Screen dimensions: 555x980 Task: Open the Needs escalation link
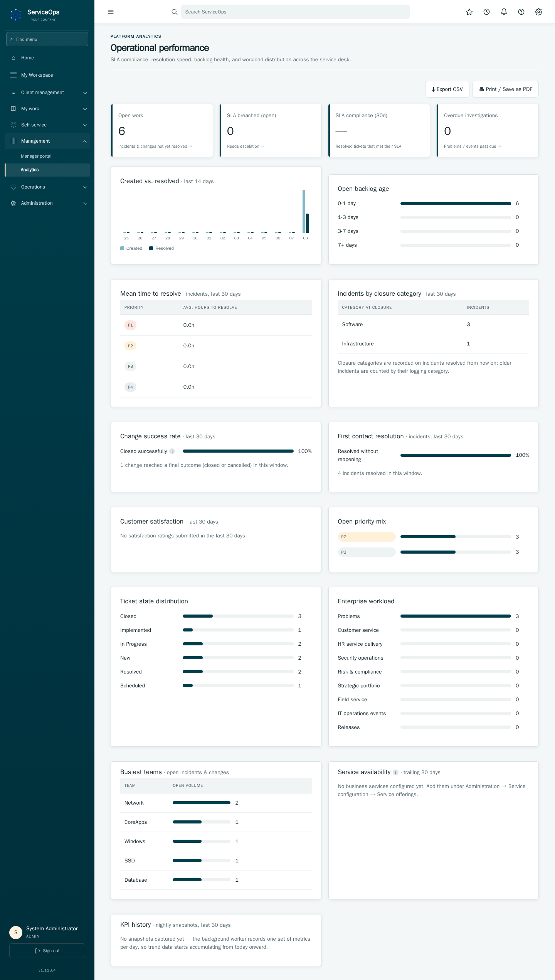(x=246, y=146)
